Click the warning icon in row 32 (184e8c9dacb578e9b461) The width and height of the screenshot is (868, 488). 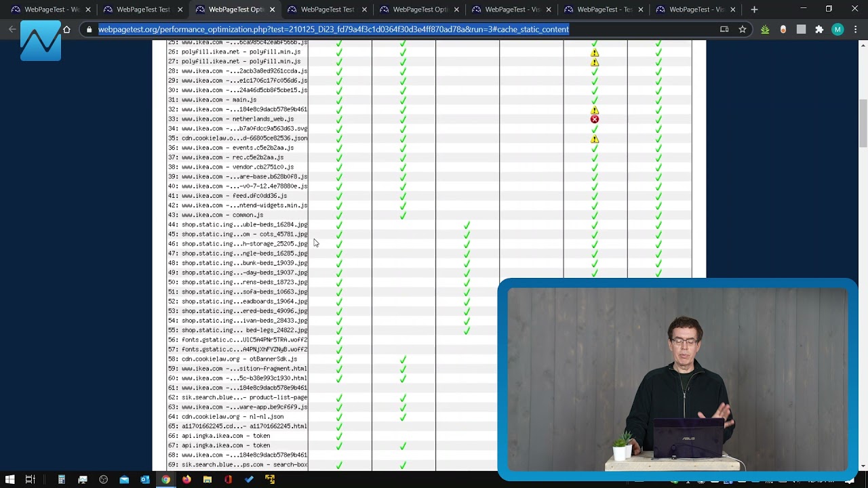(594, 110)
